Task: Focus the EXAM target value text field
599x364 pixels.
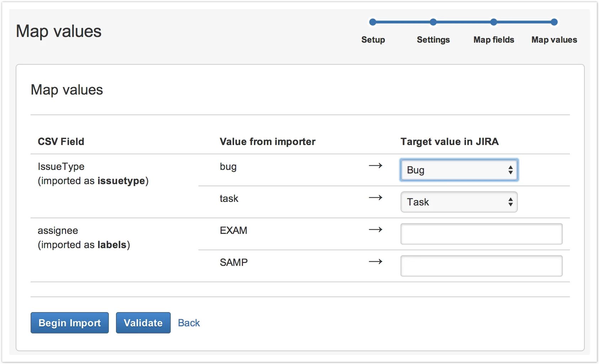Action: [481, 234]
